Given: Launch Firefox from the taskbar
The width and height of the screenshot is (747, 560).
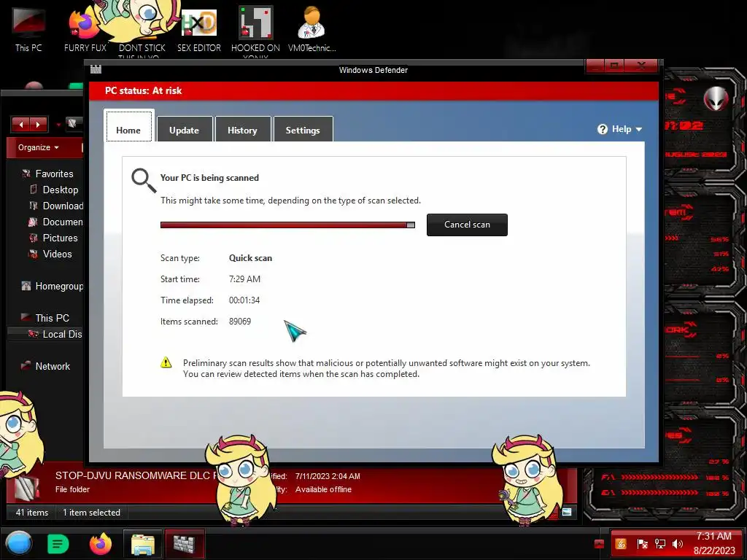Looking at the screenshot, I should [101, 543].
